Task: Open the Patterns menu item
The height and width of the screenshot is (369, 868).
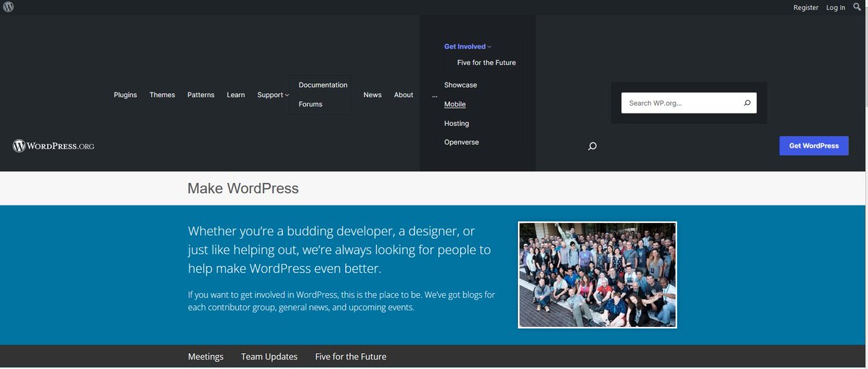Action: 201,95
